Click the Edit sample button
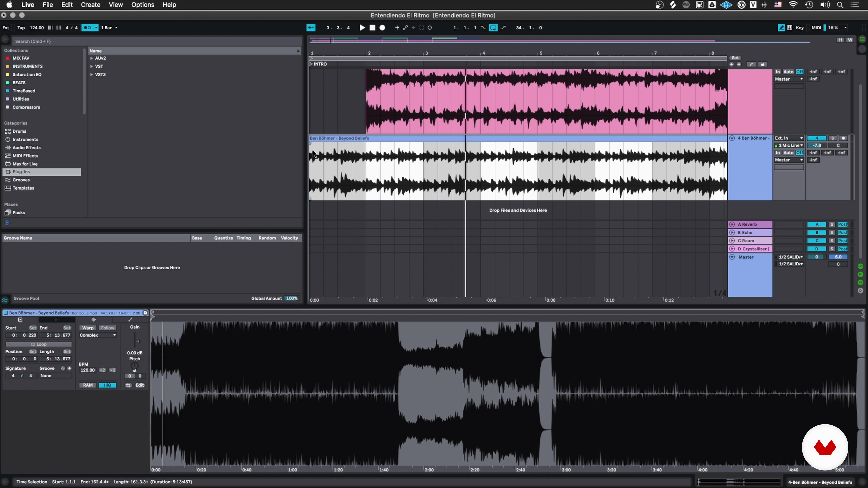Screen dimensions: 868x488 point(139,385)
